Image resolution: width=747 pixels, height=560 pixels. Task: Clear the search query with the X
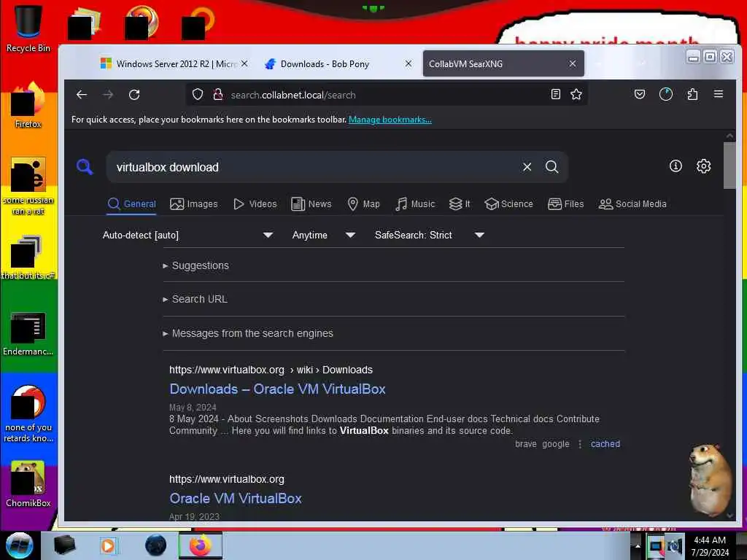pos(527,167)
